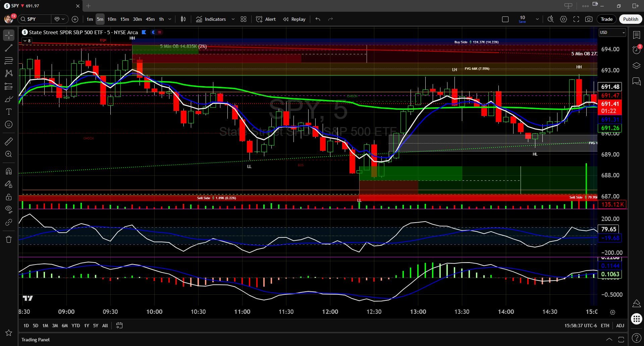Click the ruler measure tool

pyautogui.click(x=9, y=141)
